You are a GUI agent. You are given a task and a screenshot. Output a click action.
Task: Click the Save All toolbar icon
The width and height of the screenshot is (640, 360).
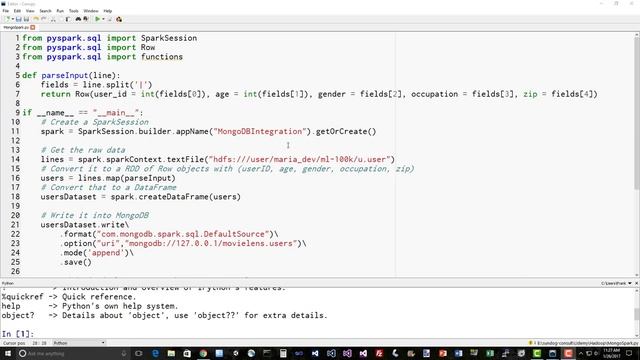[26, 19]
